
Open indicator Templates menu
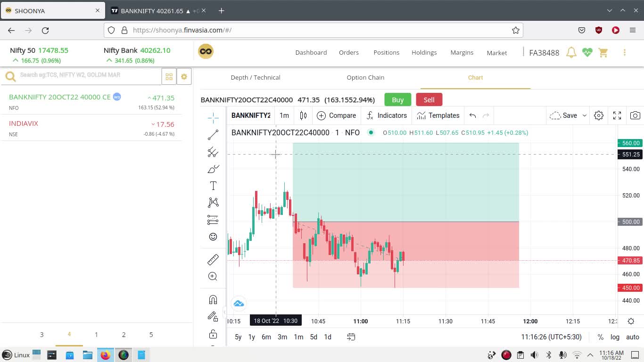[x=438, y=115]
